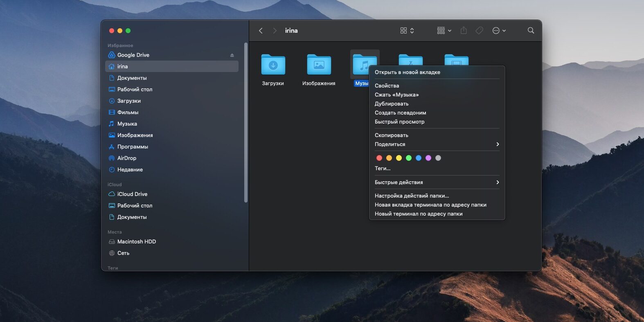Eject Google Drive from the sidebar
The width and height of the screenshot is (644, 322).
coord(232,55)
